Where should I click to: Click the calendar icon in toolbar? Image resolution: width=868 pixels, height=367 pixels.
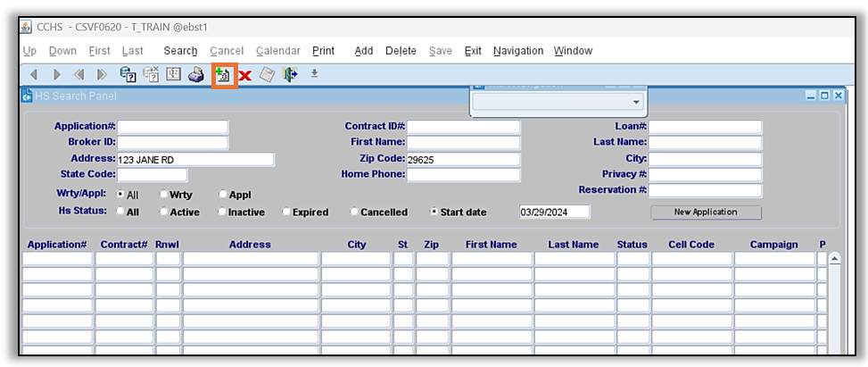(x=174, y=75)
